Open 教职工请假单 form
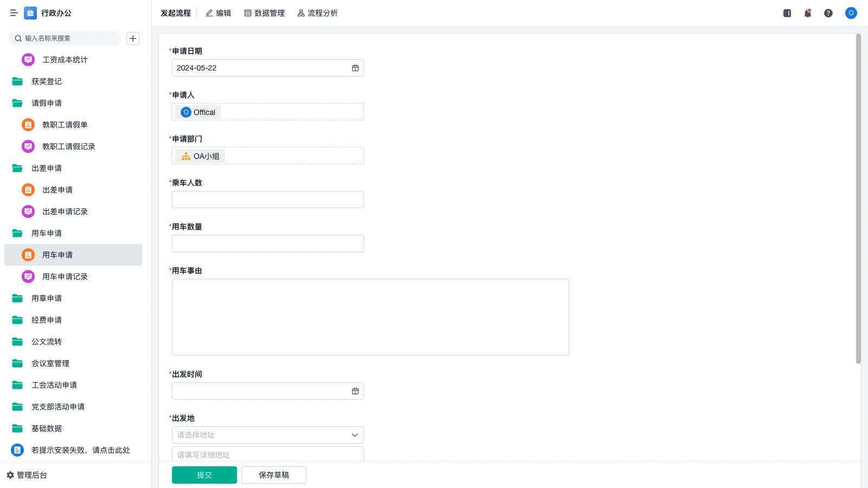Image resolution: width=868 pixels, height=488 pixels. tap(73, 125)
